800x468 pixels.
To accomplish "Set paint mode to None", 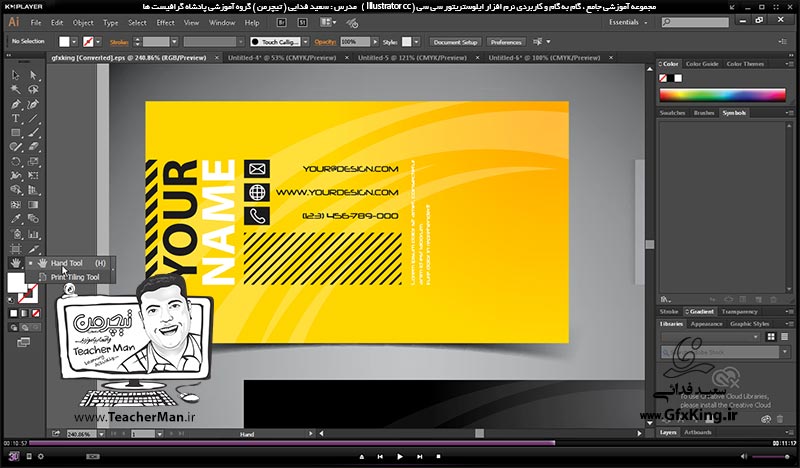I will point(36,313).
